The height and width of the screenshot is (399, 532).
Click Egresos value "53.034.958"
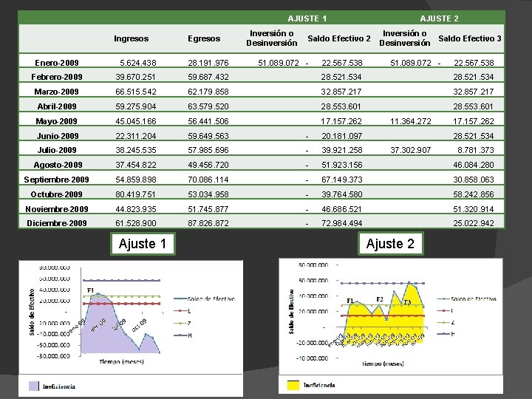click(208, 194)
